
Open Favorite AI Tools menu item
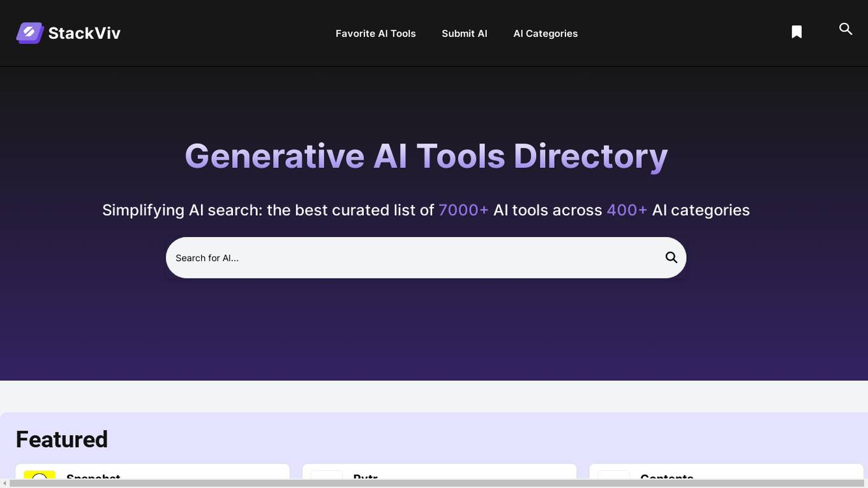[x=375, y=33]
